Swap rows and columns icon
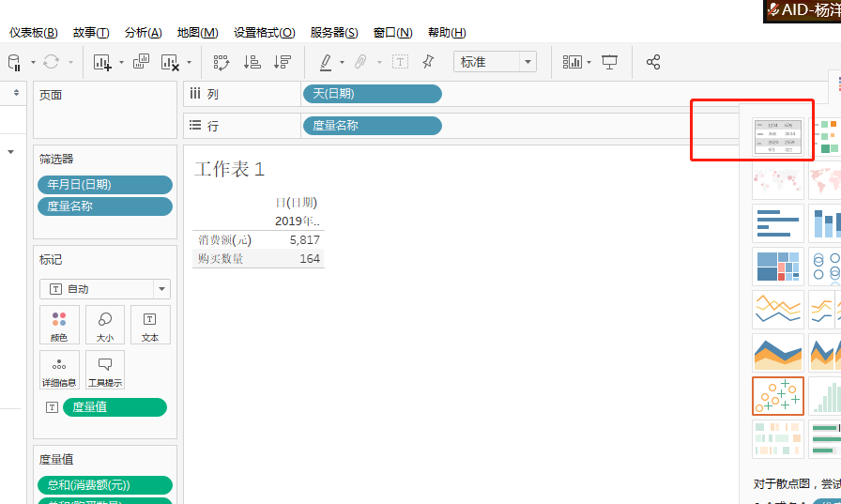This screenshot has width=841, height=504. click(x=221, y=62)
